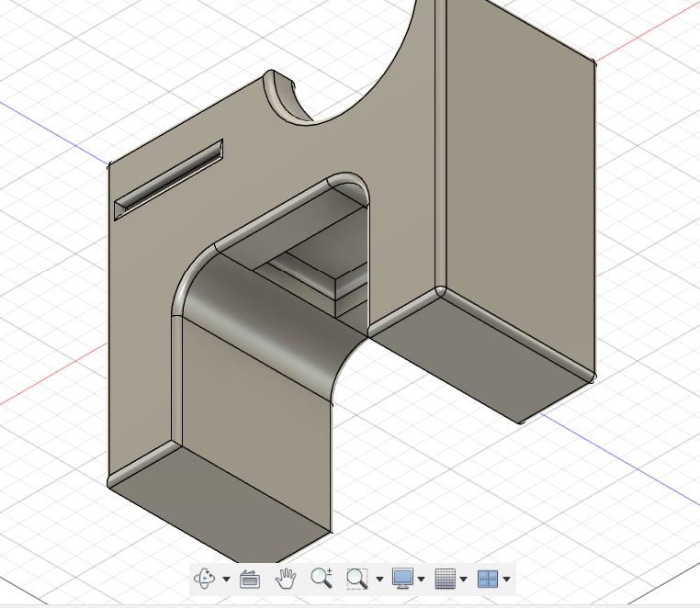Expand the Display Settings dropdown arrow

click(422, 580)
